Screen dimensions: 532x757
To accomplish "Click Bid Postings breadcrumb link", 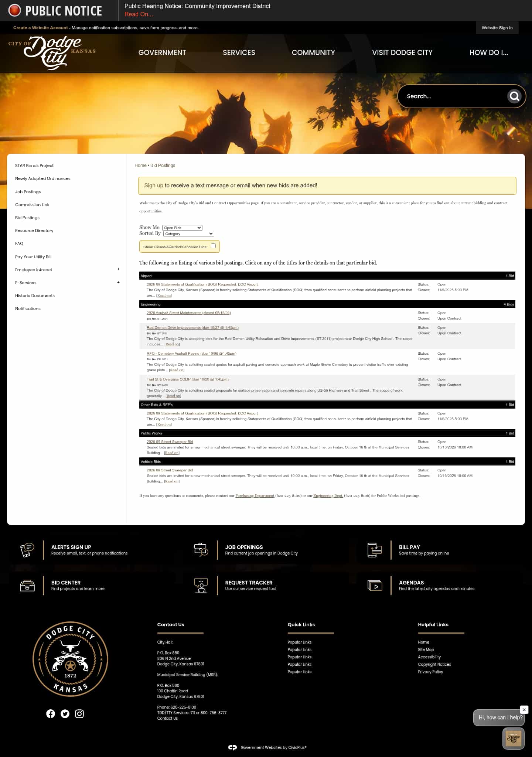I will [x=163, y=166].
